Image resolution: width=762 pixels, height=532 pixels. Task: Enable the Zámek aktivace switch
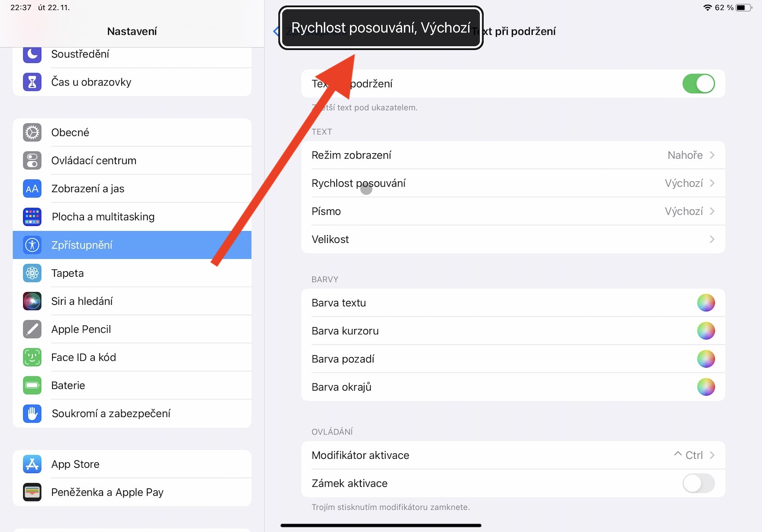(x=698, y=483)
